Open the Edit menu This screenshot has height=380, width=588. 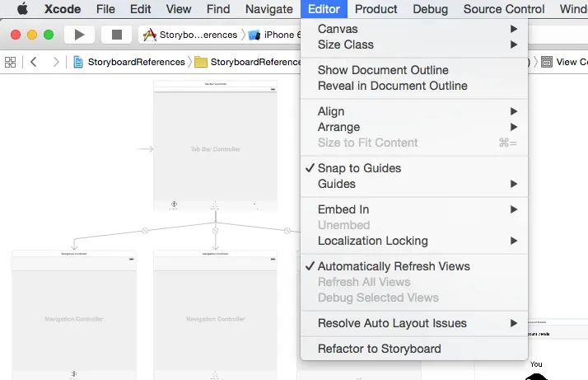[140, 9]
